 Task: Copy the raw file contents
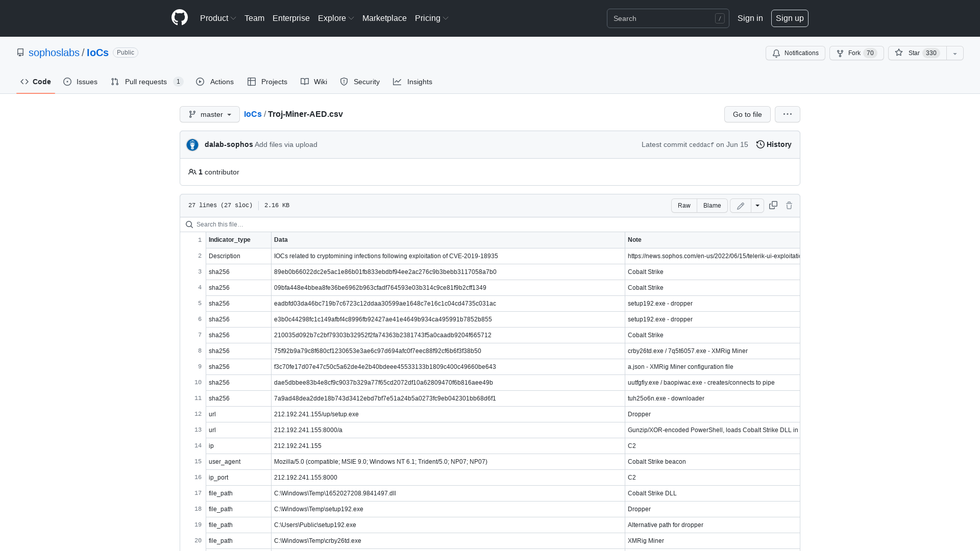773,205
